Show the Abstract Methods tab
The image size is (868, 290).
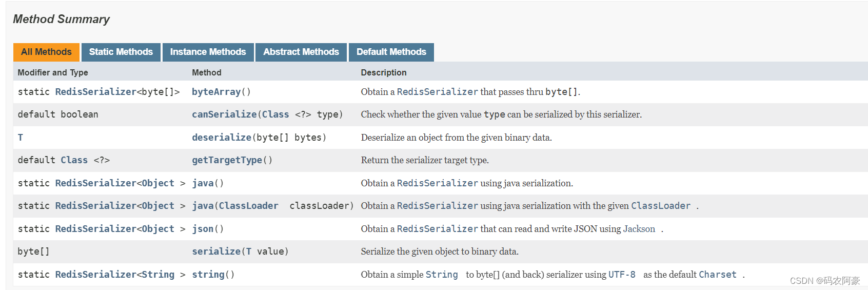[x=301, y=52]
